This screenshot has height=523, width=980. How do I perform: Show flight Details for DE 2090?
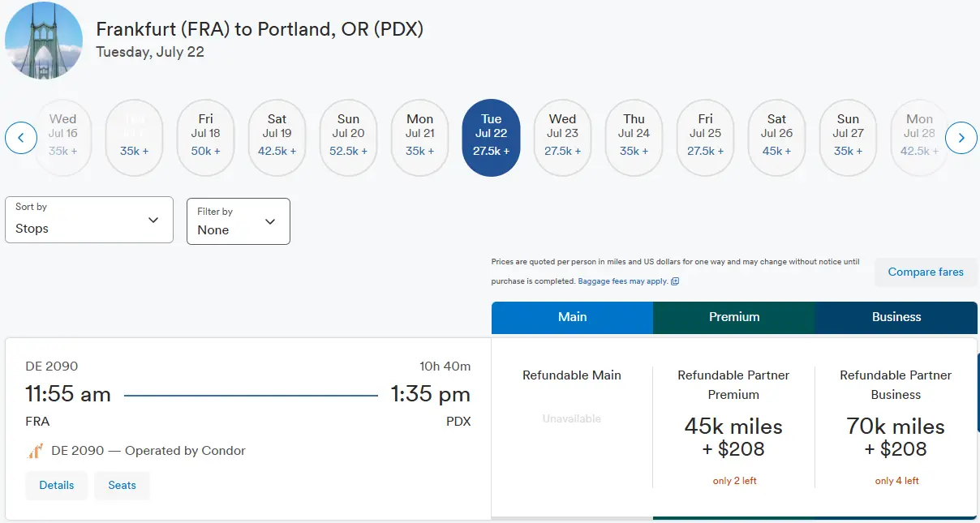click(x=57, y=485)
